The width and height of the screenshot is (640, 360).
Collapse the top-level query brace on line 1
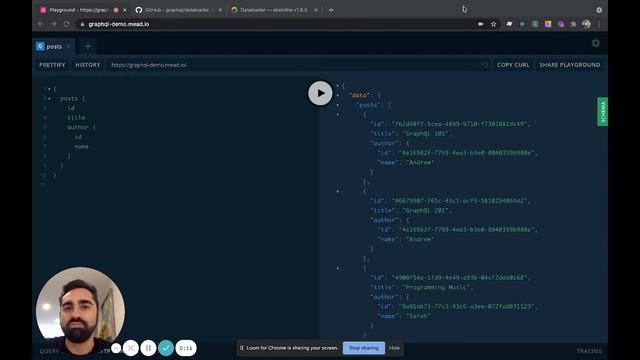point(49,89)
